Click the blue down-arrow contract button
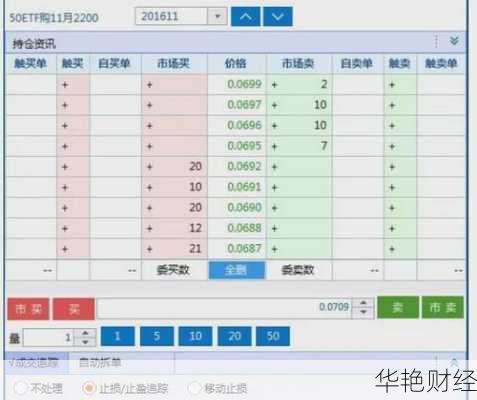This screenshot has width=477, height=400. [x=278, y=16]
